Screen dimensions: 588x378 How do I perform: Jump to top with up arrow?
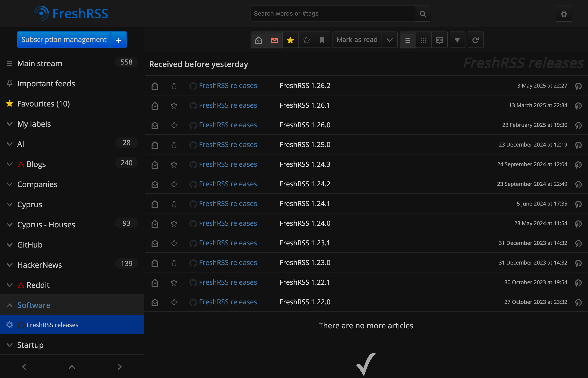pyautogui.click(x=72, y=366)
